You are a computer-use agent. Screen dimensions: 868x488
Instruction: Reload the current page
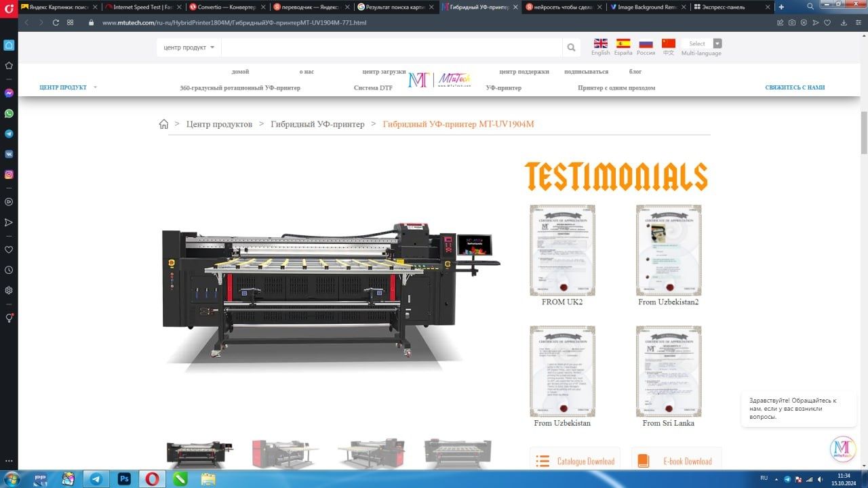56,22
